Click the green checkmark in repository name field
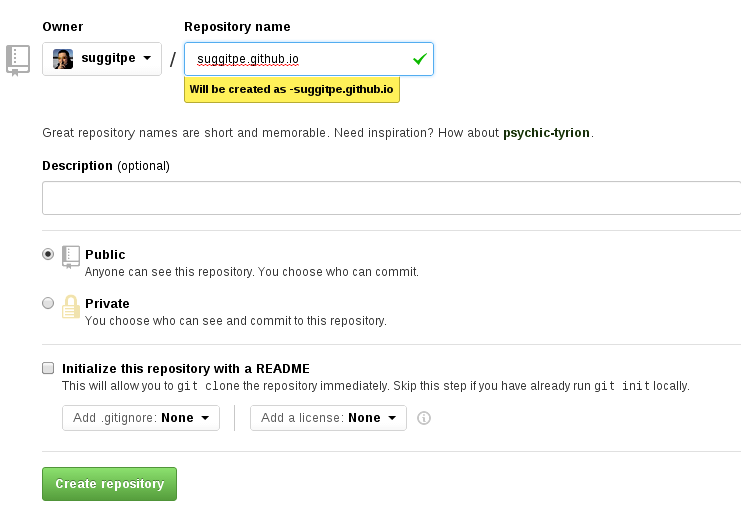Viewport: 741px width, 525px height. 419,59
